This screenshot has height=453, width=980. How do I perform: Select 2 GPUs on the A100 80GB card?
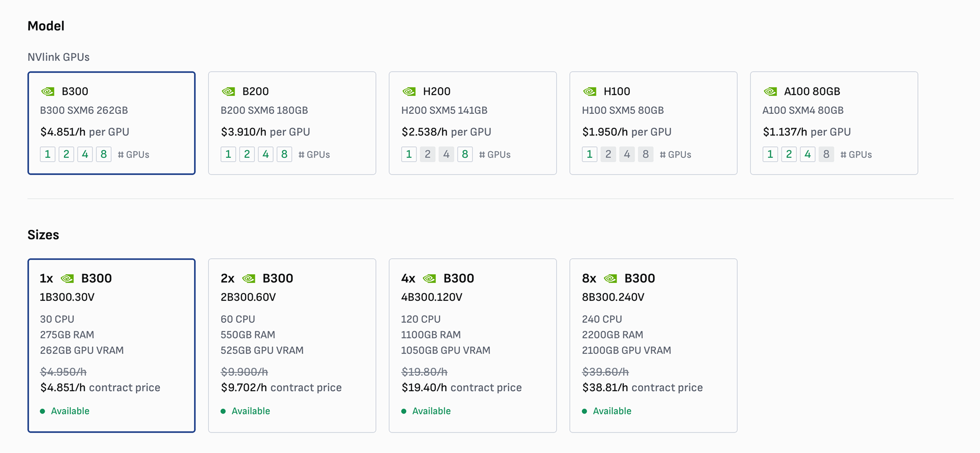click(789, 154)
